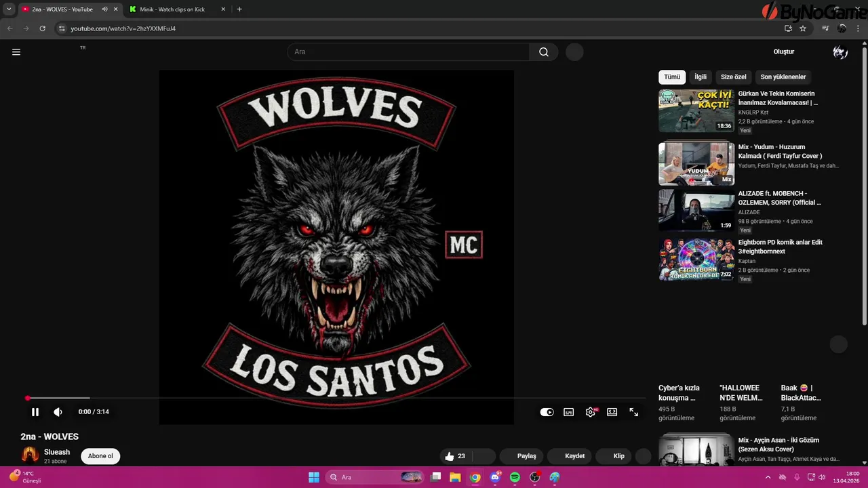The image size is (868, 488).
Task: Click the Windows taskbar search box
Action: click(x=376, y=477)
